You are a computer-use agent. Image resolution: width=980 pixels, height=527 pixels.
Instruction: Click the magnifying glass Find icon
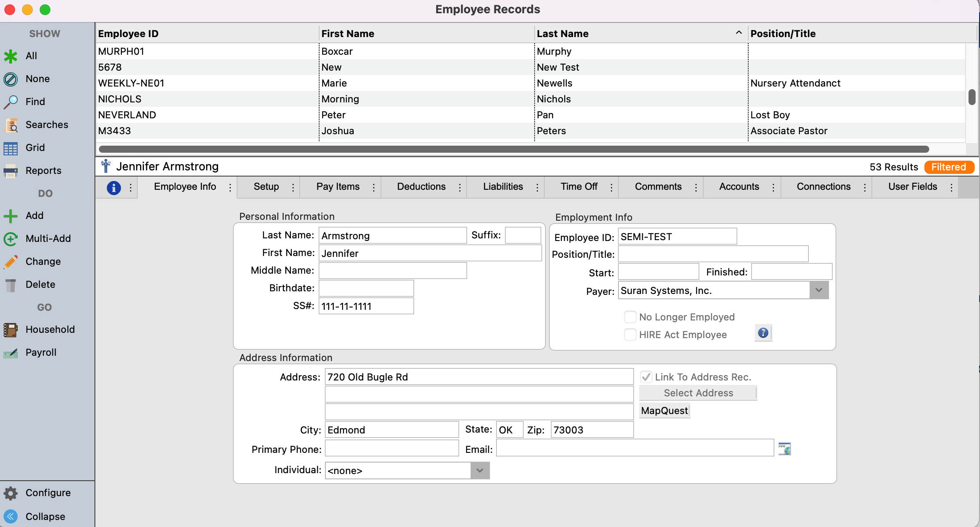11,102
